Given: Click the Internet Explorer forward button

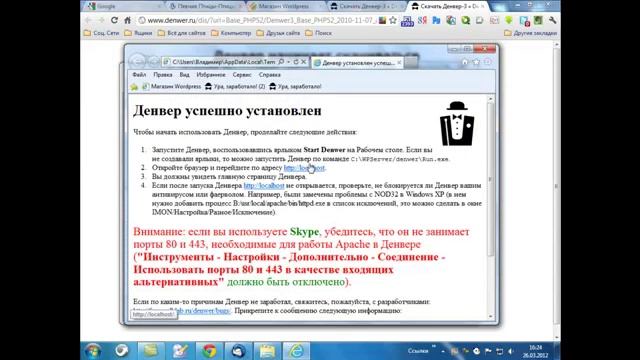Looking at the screenshot, I should tap(153, 62).
